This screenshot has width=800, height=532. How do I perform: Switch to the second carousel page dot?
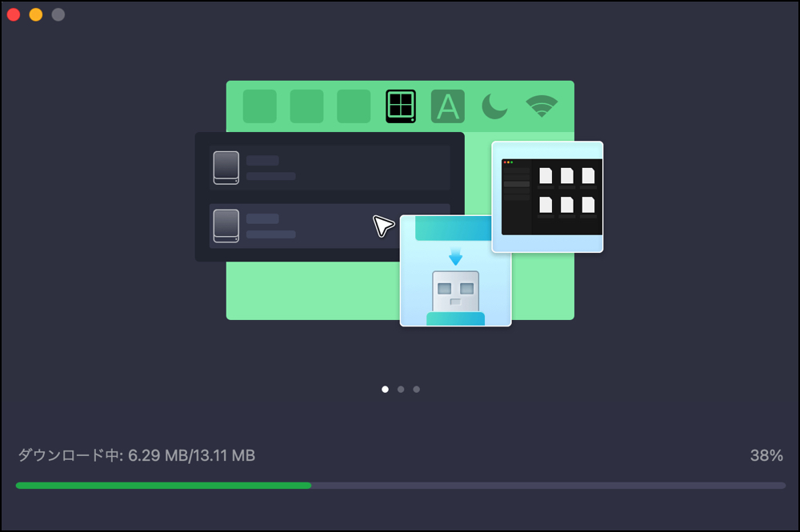(401, 389)
